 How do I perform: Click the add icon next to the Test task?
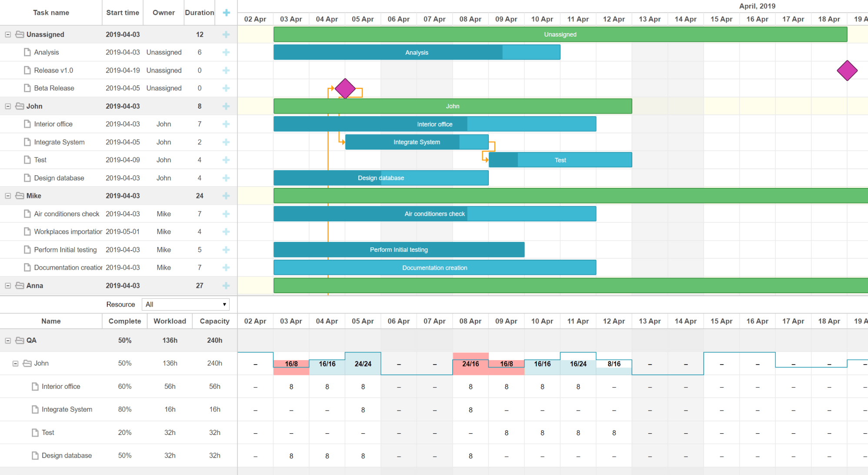226,160
